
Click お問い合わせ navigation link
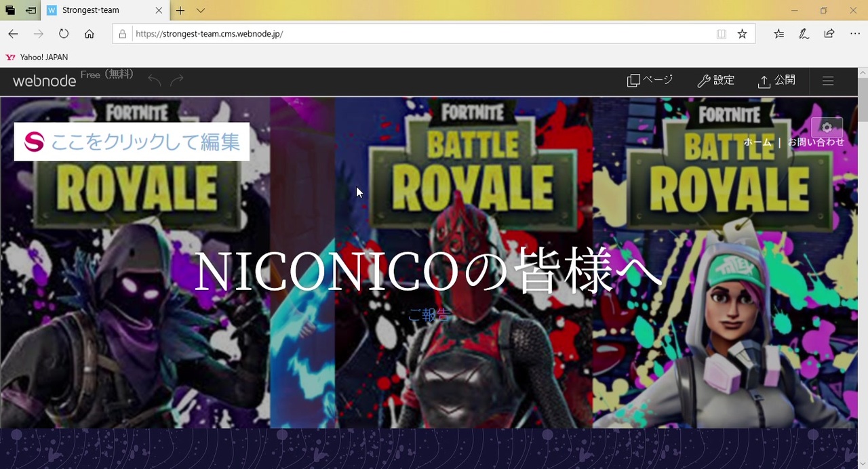point(816,142)
